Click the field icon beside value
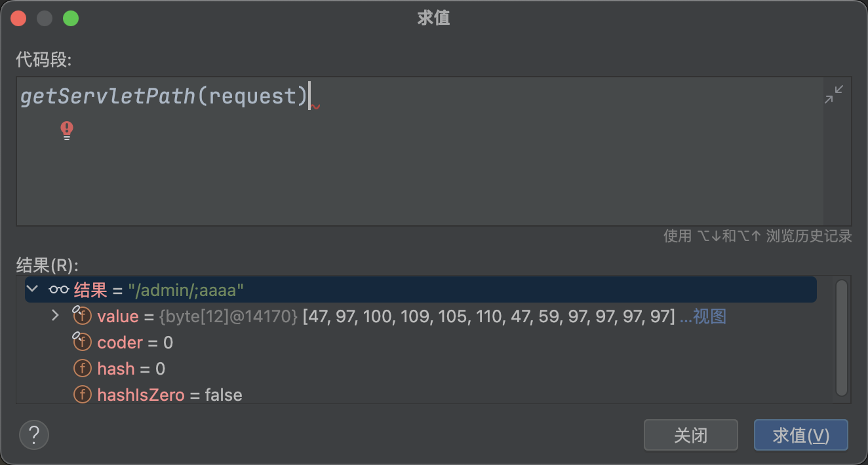Image resolution: width=868 pixels, height=465 pixels. click(81, 316)
